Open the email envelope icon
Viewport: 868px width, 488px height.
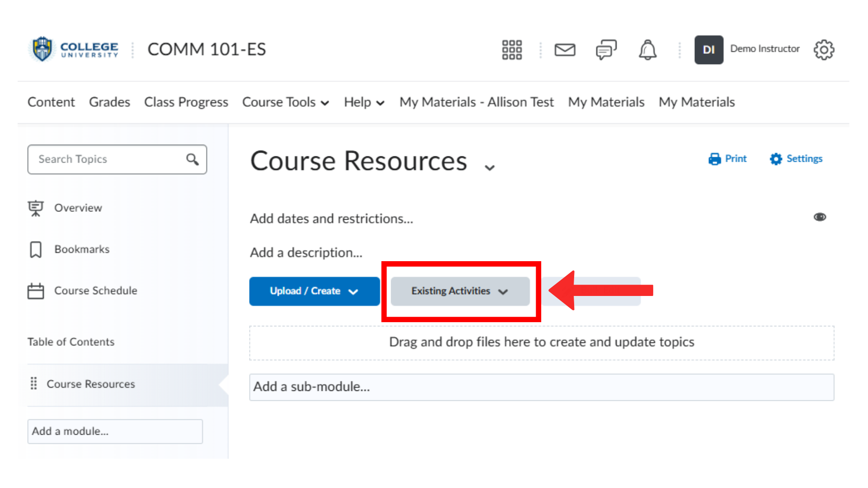(565, 50)
